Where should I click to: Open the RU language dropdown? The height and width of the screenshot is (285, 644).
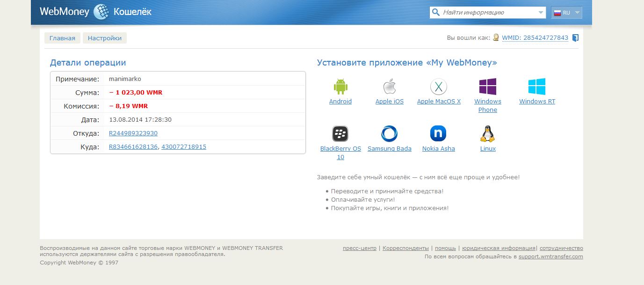tap(567, 13)
